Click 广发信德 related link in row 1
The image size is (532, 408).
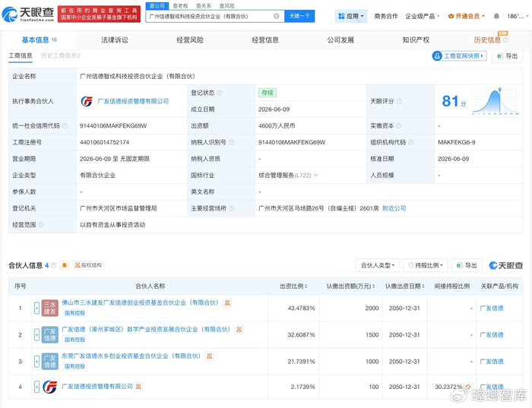(x=492, y=308)
